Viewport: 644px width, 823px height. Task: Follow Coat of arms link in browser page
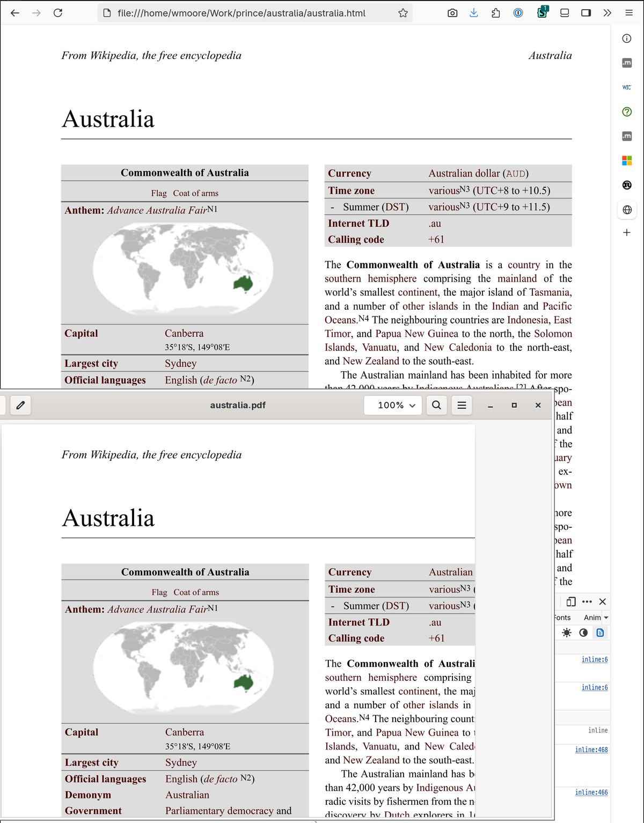click(196, 193)
